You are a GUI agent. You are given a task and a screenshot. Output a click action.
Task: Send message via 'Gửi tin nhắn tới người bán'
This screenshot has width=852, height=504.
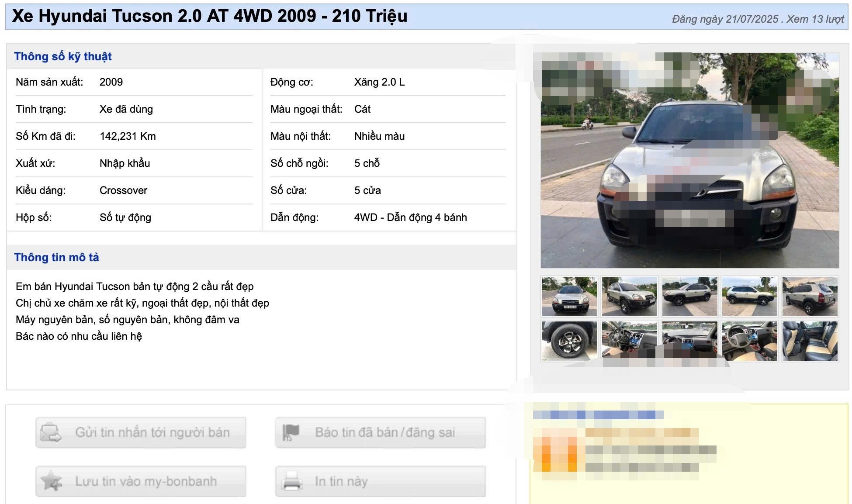[x=141, y=432]
